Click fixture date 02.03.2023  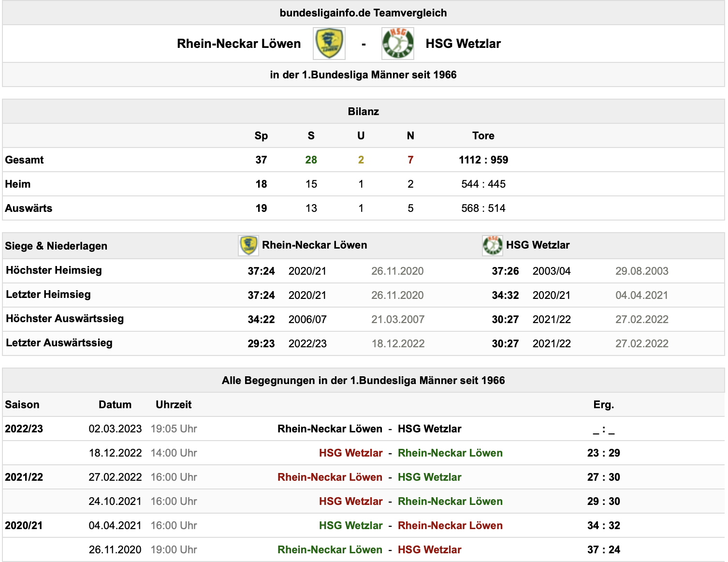tap(115, 429)
